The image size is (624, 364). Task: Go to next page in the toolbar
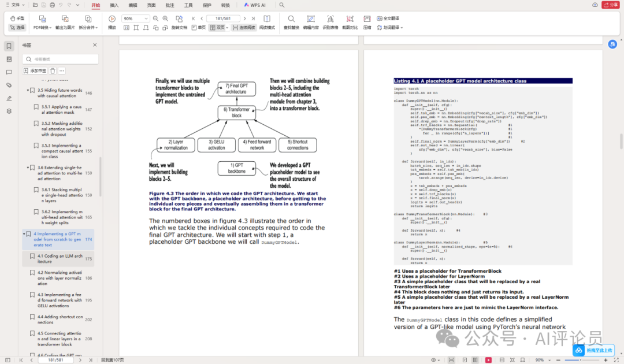click(x=245, y=18)
